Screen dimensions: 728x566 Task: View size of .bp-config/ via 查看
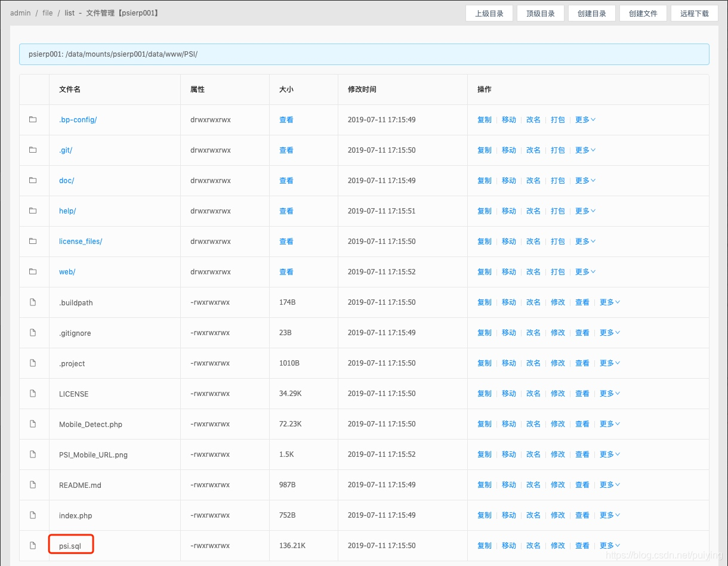click(x=286, y=119)
